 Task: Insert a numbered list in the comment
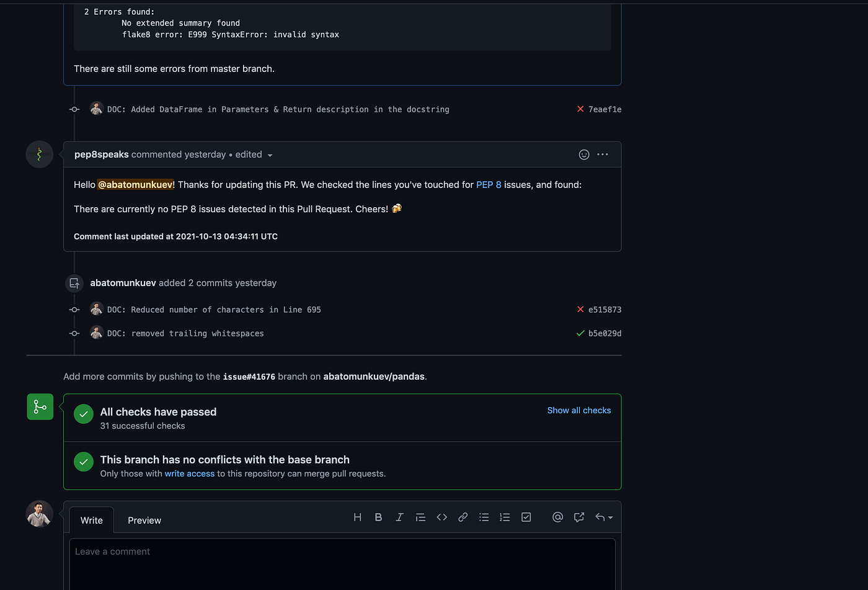tap(505, 517)
